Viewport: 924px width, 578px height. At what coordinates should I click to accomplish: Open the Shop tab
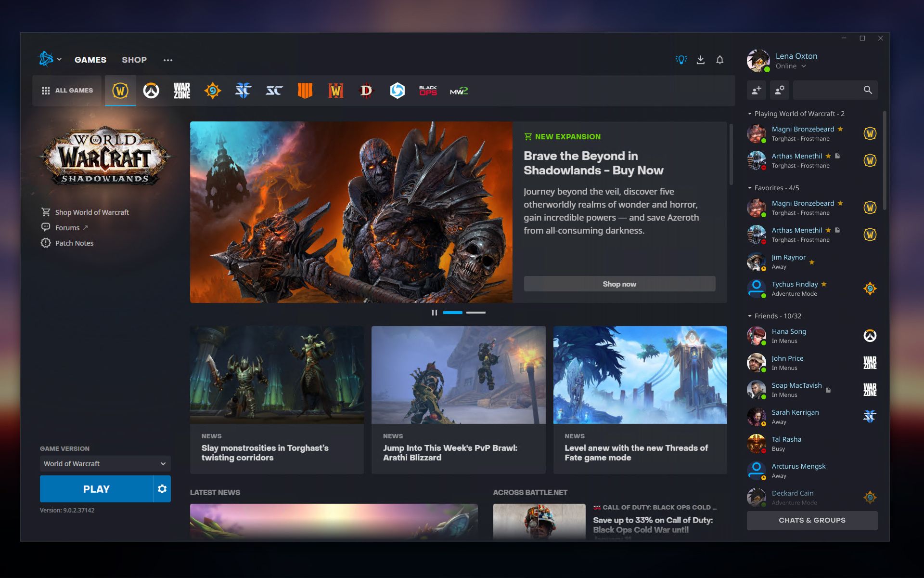coord(134,60)
